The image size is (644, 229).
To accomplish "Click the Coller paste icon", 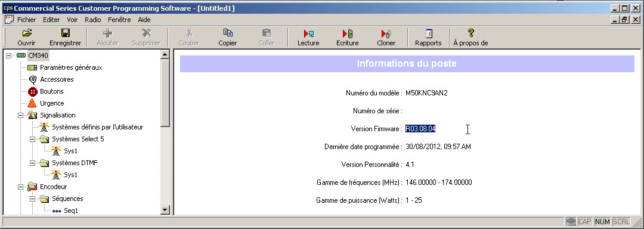I will [x=267, y=33].
